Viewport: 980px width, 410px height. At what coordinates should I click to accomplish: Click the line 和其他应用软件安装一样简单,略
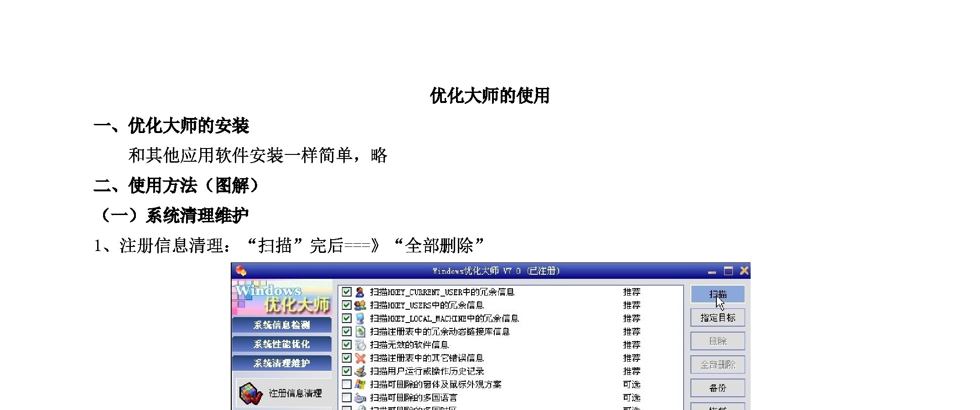tap(258, 156)
